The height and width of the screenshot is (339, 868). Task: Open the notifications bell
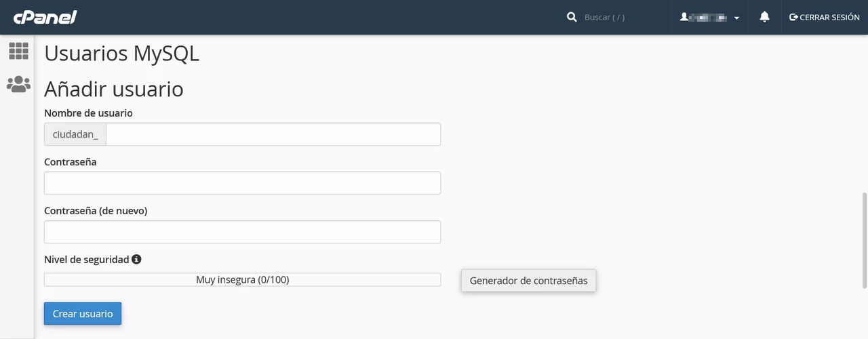pos(764,17)
